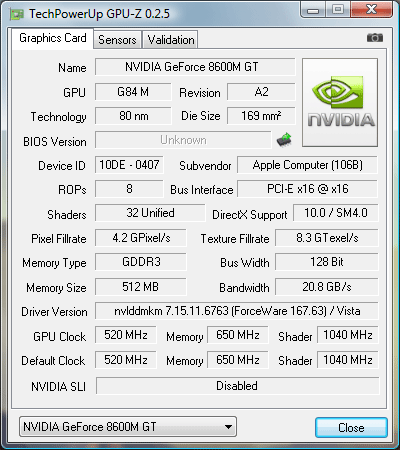The height and width of the screenshot is (450, 400).
Task: Select the Graphics Card tab
Action: (53, 38)
